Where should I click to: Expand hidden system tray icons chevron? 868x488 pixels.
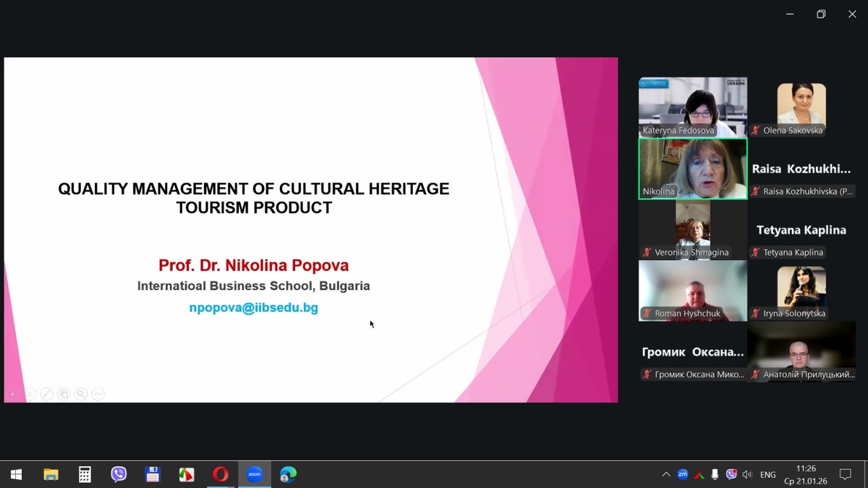(x=665, y=475)
